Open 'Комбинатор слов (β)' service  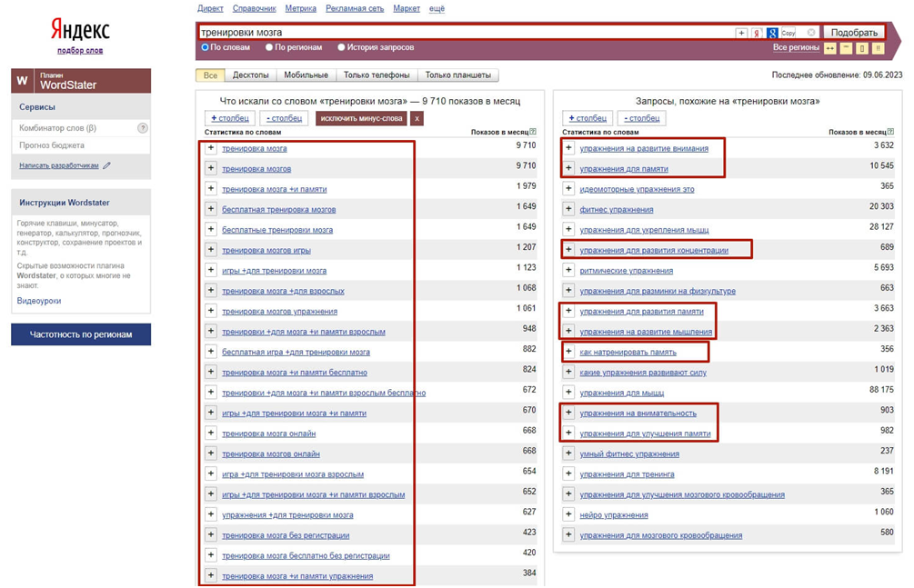(x=57, y=128)
